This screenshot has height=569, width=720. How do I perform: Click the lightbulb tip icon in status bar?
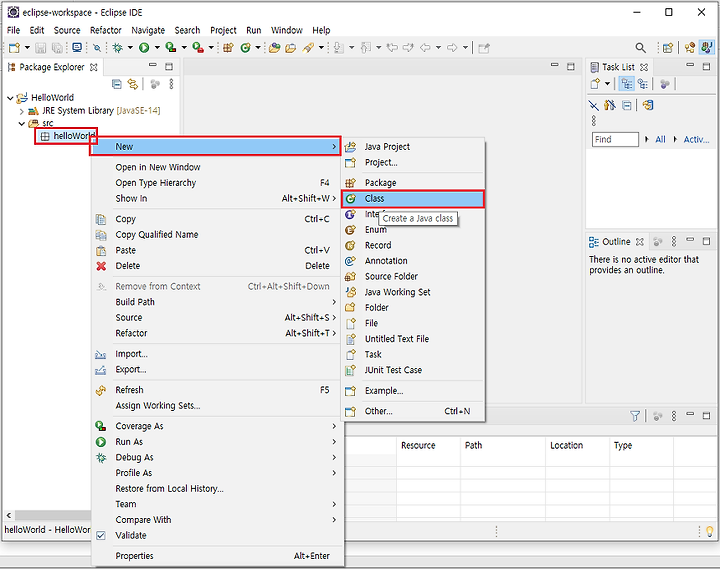coord(709,531)
